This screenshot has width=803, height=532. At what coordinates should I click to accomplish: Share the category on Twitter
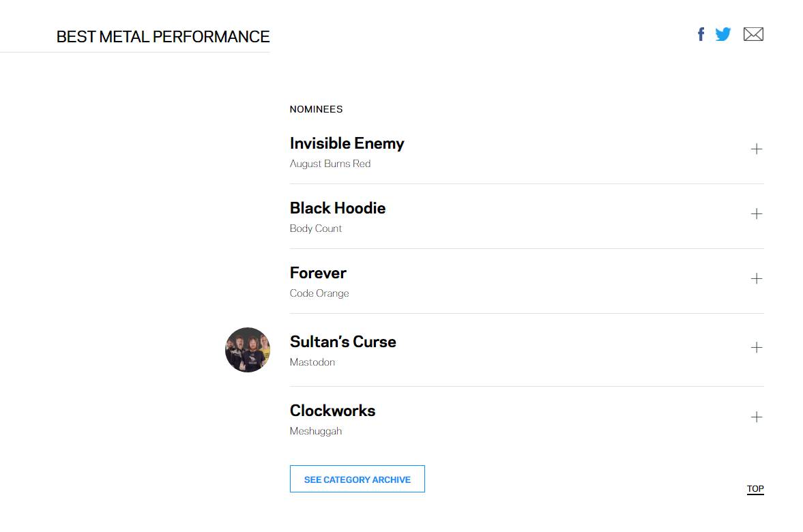click(723, 34)
